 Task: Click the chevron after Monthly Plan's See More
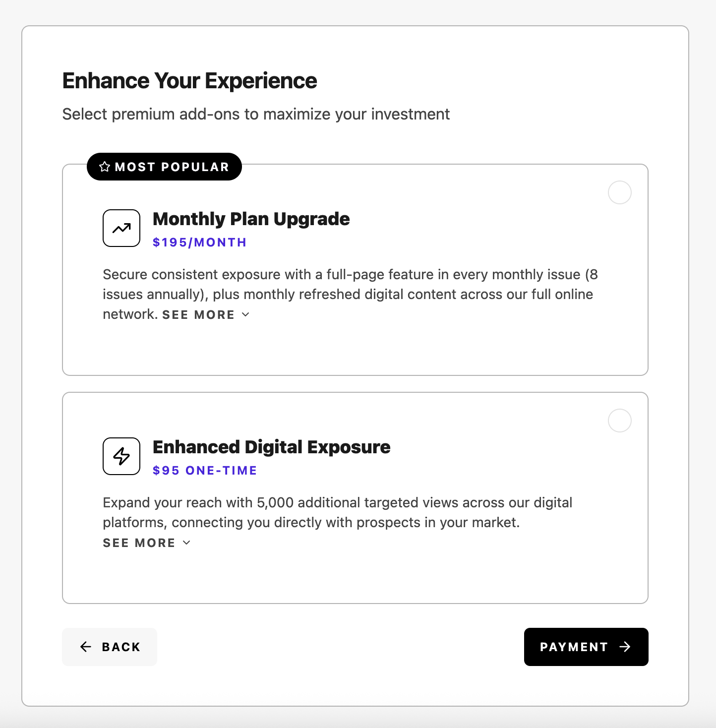[x=245, y=314]
